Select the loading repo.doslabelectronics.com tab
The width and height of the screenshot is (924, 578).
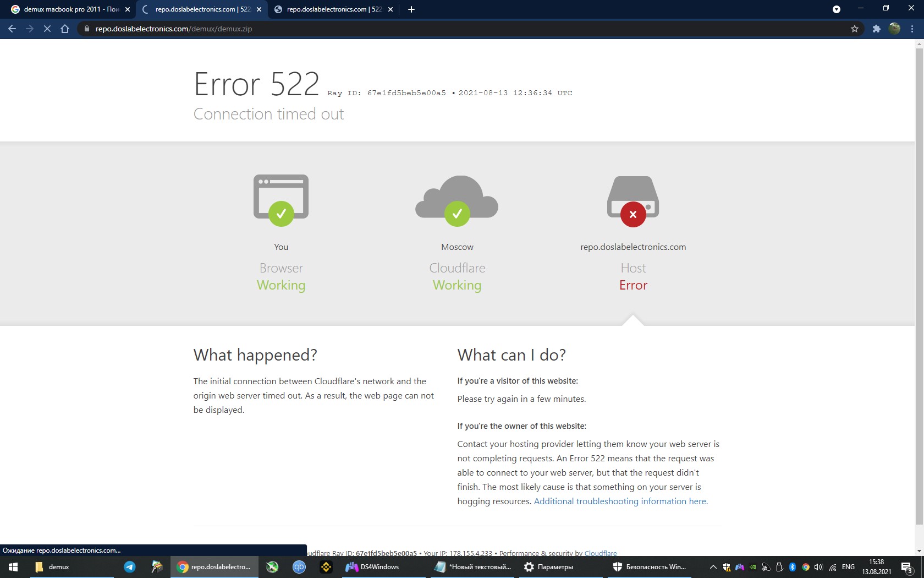point(201,9)
